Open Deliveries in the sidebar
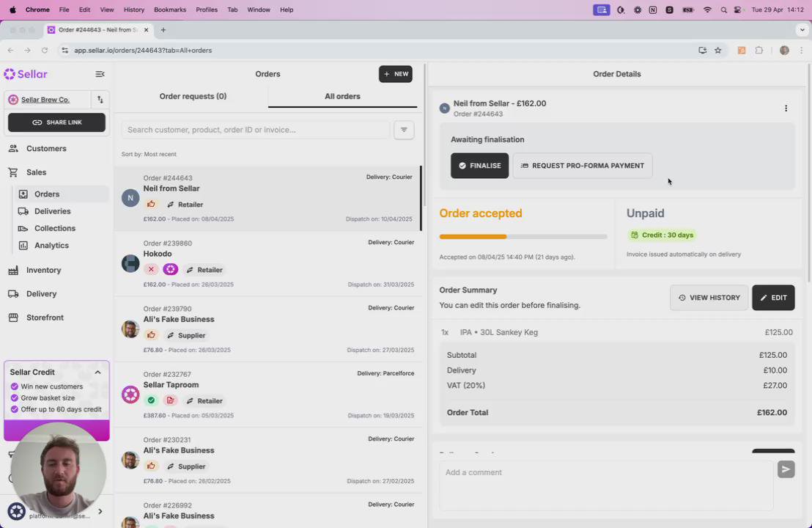This screenshot has height=528, width=812. (x=52, y=211)
